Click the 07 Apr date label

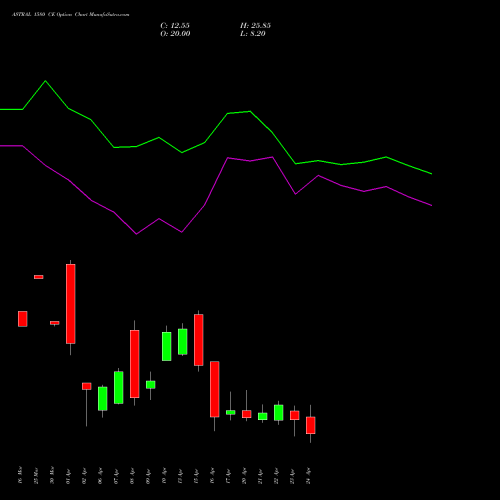tap(116, 475)
